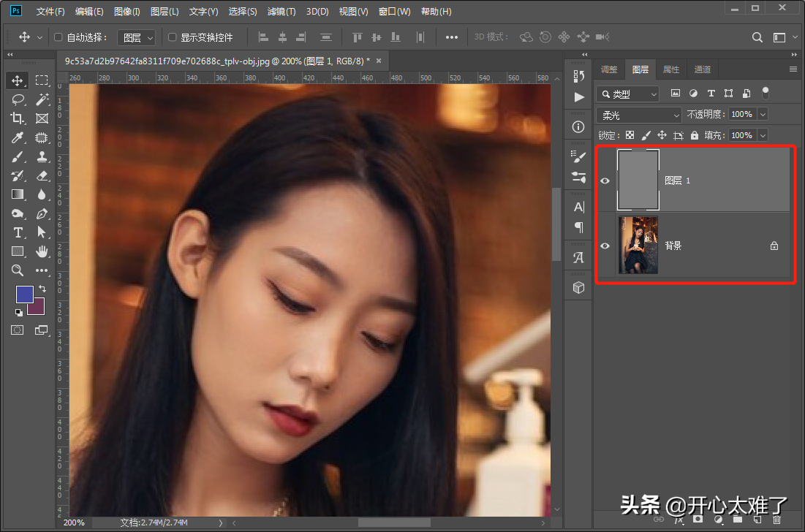Open the 类型 layer filter dropdown
The image size is (805, 532).
tap(627, 94)
